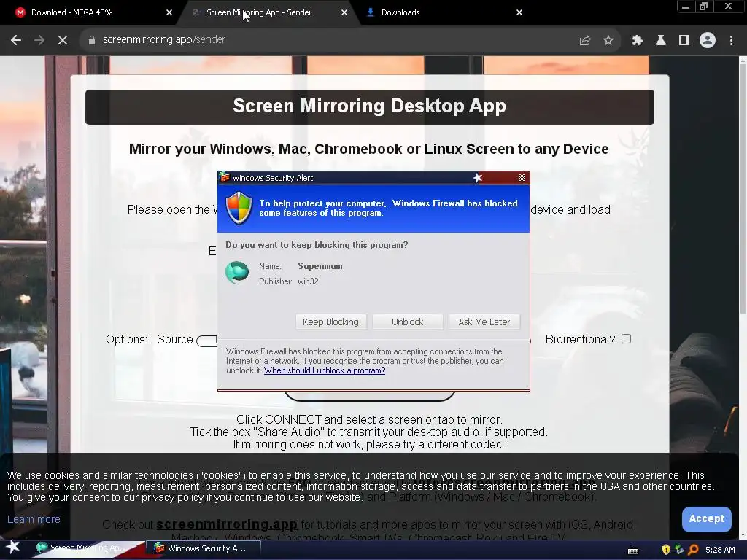Screen dimensions: 747x560
Task: Close the Screen Mirroring App tab
Action: click(344, 12)
